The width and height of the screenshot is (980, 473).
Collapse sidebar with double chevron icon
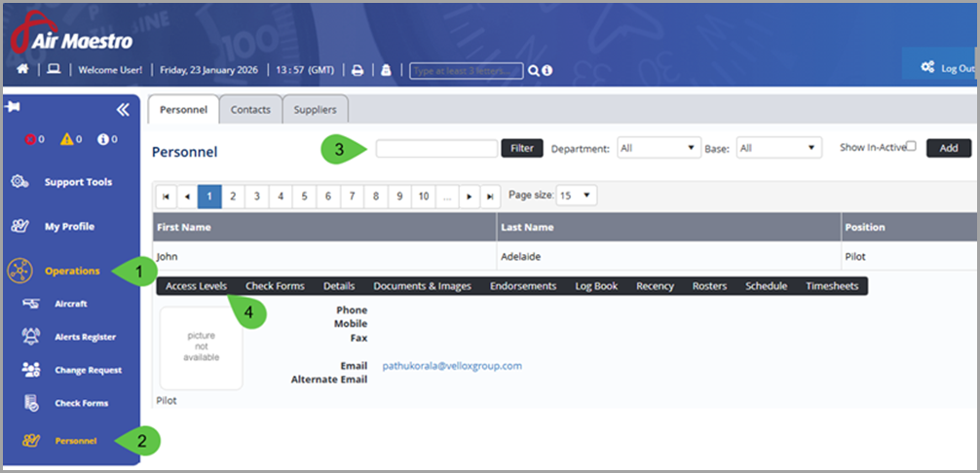[x=123, y=110]
